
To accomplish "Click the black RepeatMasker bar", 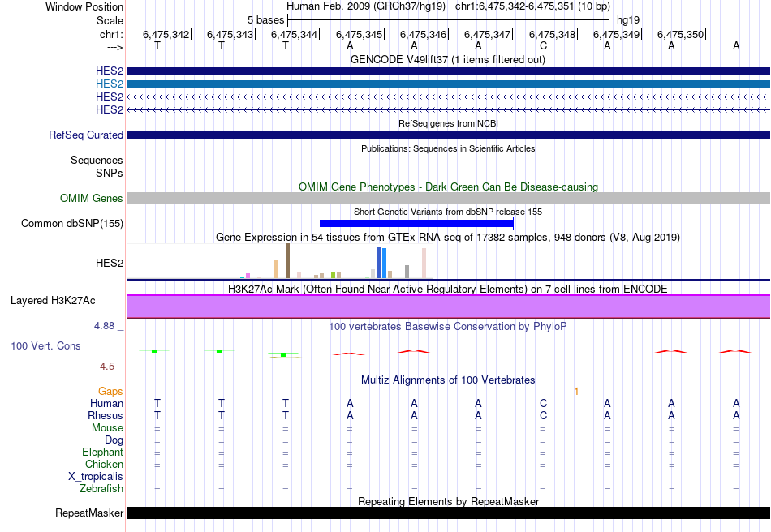I will tap(448, 513).
